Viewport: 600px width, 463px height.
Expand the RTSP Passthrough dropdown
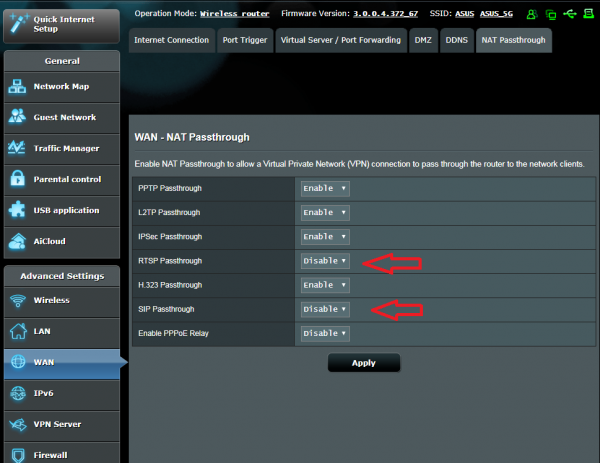[325, 261]
